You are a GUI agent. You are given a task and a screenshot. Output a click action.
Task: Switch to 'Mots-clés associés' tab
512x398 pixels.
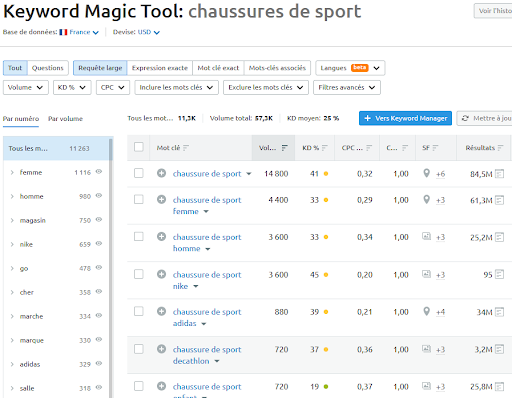[277, 68]
